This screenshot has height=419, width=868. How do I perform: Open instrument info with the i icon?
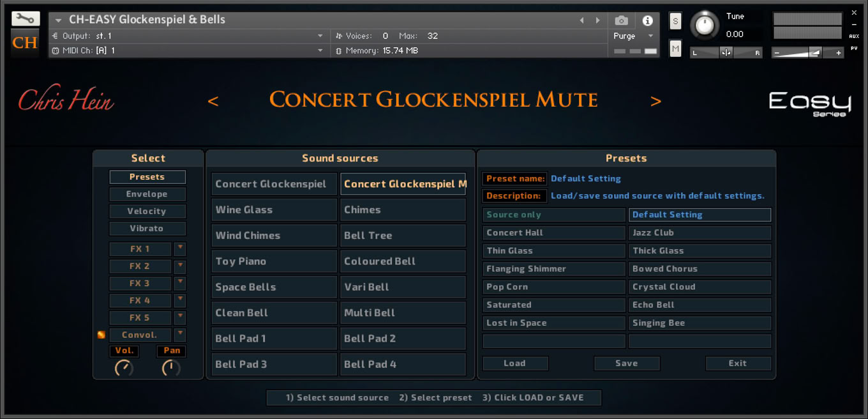point(647,20)
